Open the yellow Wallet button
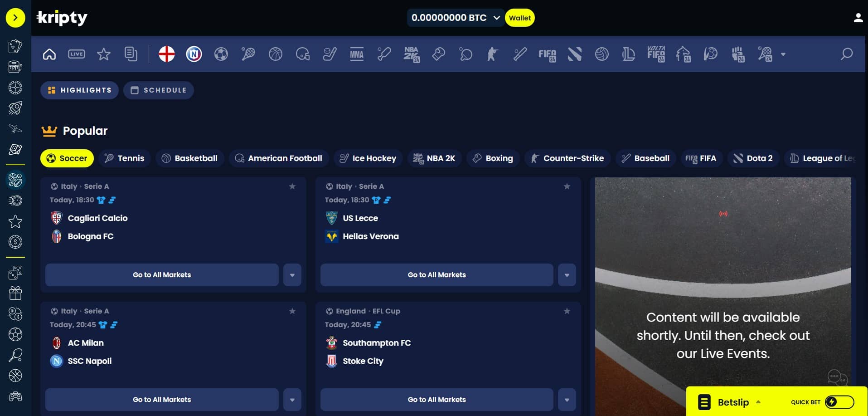 [x=520, y=18]
